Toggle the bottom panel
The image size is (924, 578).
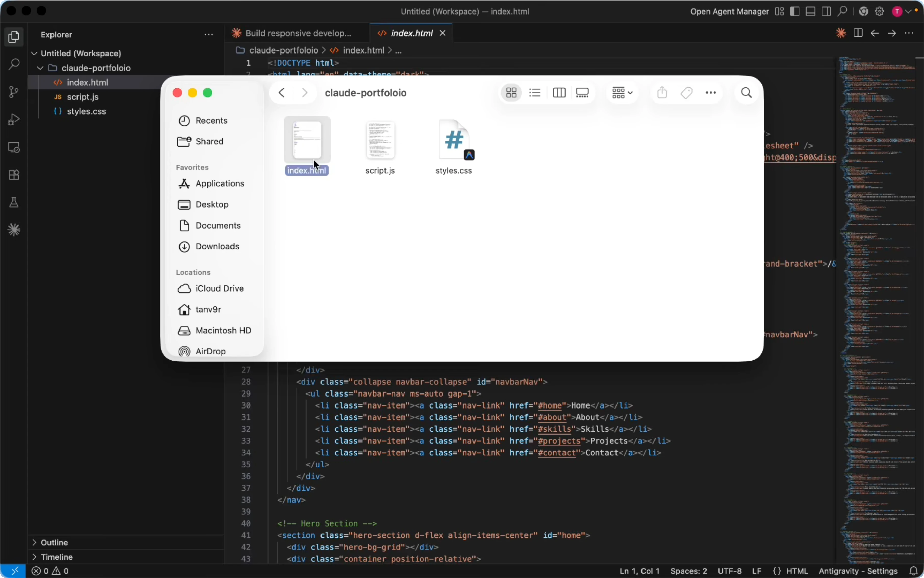coord(810,11)
